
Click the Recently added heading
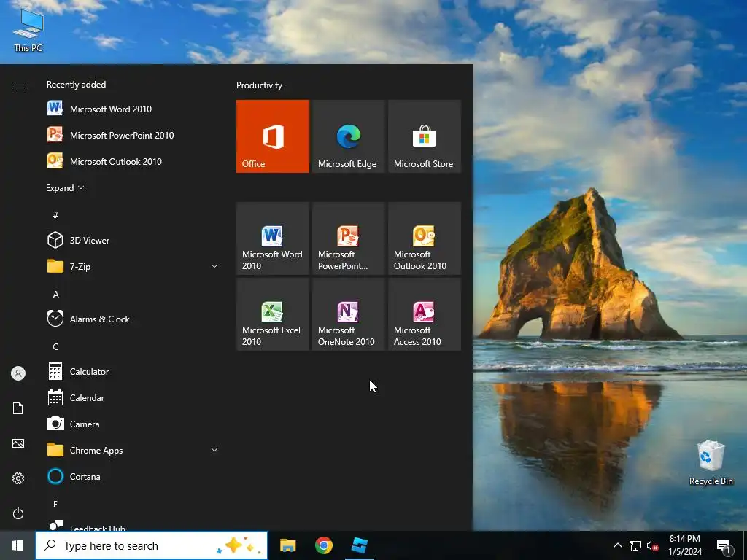76,85
